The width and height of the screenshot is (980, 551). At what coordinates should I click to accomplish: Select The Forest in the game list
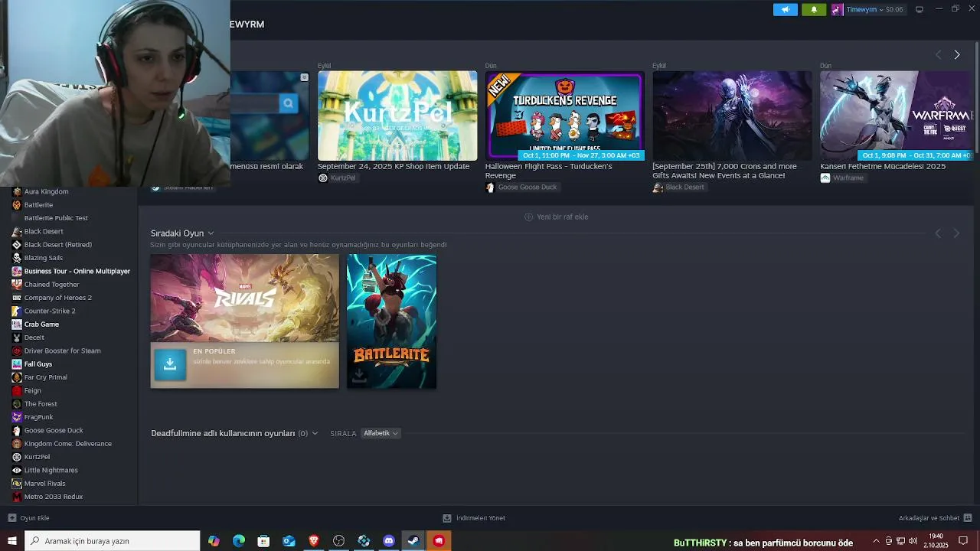coord(41,404)
